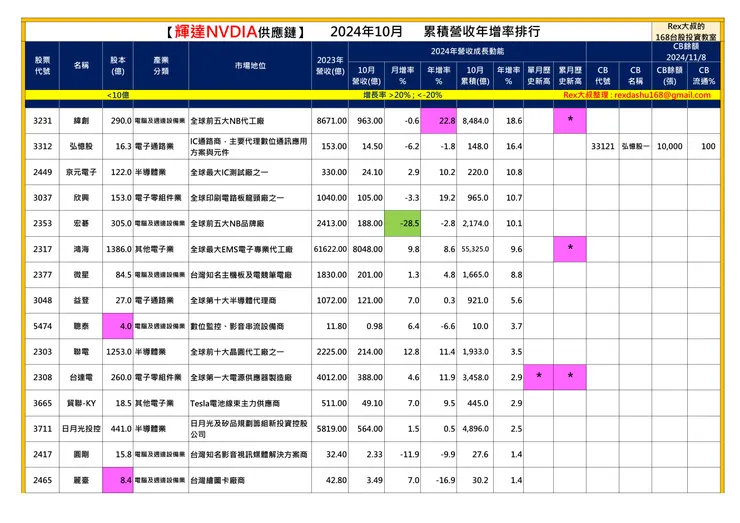
Task: Click CB balance 10,000
Action: [669, 146]
